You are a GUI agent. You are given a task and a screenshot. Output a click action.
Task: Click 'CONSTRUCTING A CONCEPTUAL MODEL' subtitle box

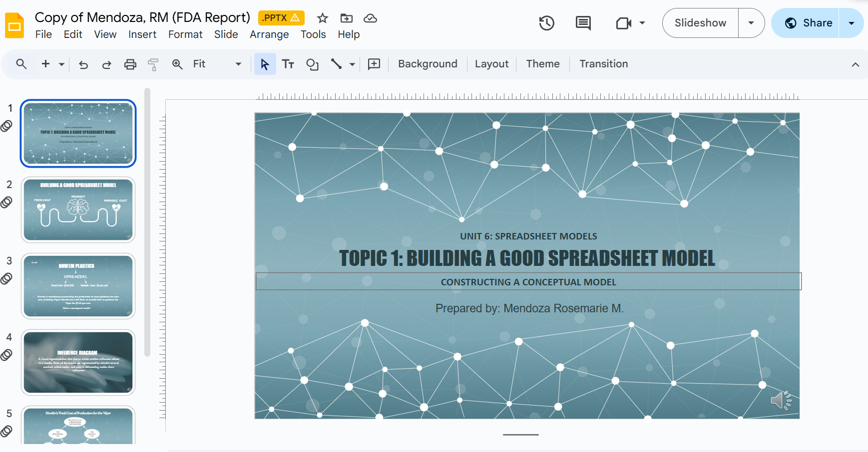pos(528,281)
